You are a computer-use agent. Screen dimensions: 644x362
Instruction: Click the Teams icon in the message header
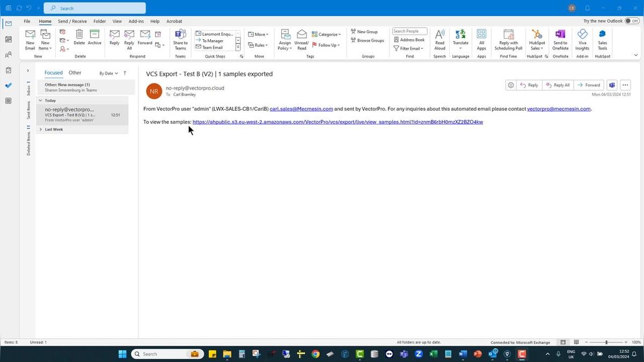point(612,85)
